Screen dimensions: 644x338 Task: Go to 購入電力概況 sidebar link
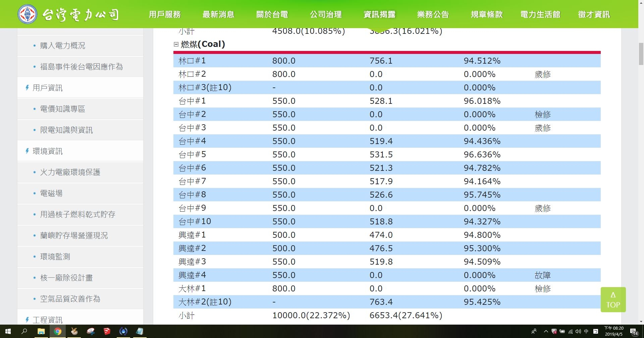pos(62,46)
